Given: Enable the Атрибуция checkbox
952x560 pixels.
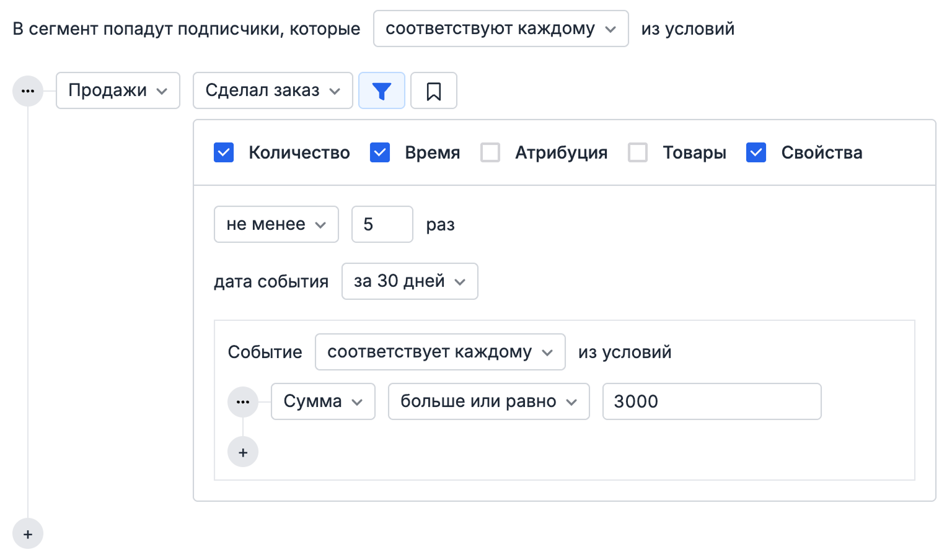Looking at the screenshot, I should pos(490,152).
